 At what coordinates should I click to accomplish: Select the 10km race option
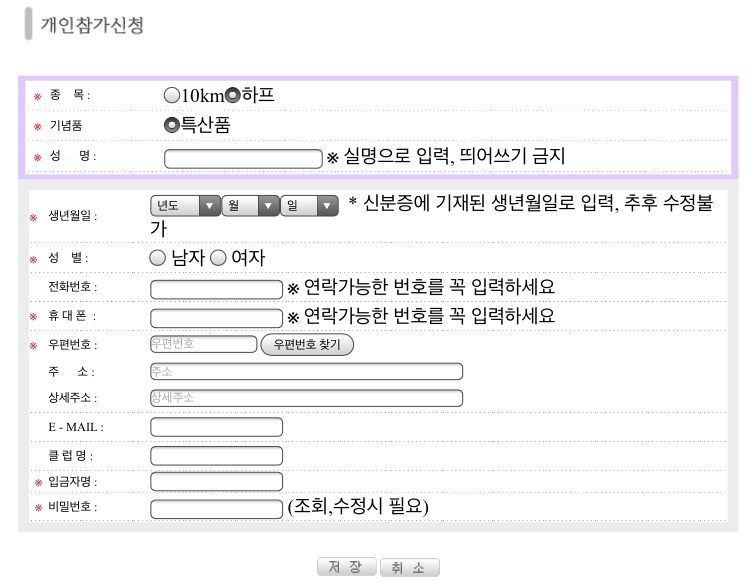171,95
